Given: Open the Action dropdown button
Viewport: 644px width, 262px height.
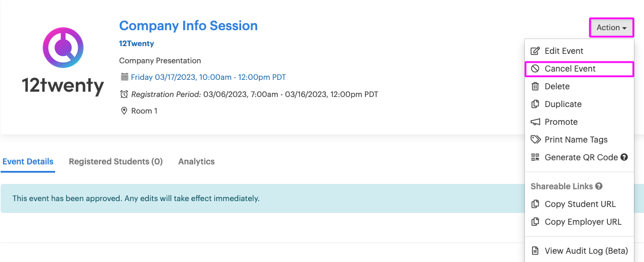Looking at the screenshot, I should click(611, 28).
